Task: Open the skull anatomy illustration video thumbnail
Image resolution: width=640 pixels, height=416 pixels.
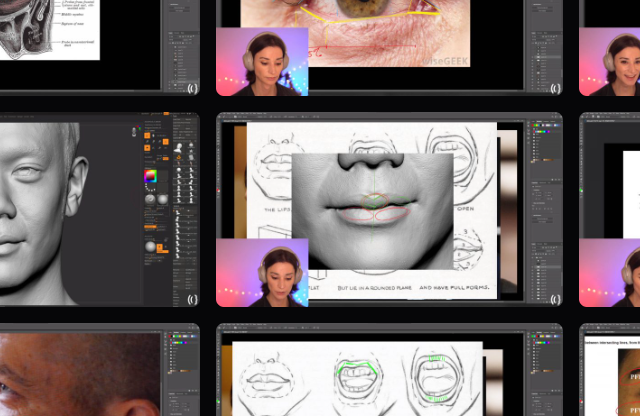Action: tap(100, 47)
